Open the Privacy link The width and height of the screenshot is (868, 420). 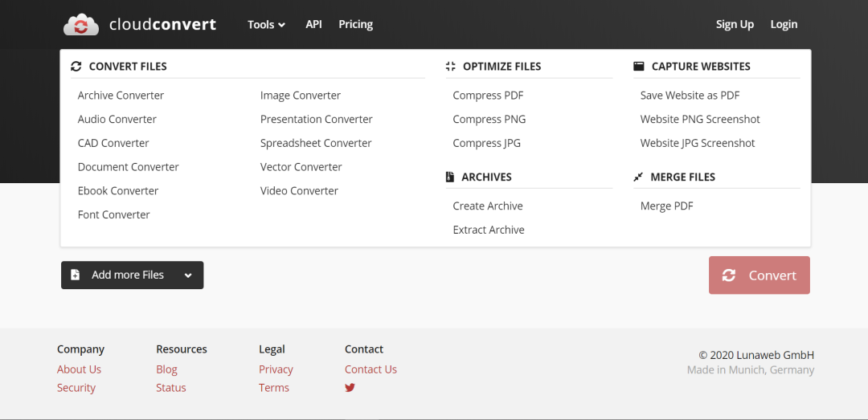click(x=276, y=369)
